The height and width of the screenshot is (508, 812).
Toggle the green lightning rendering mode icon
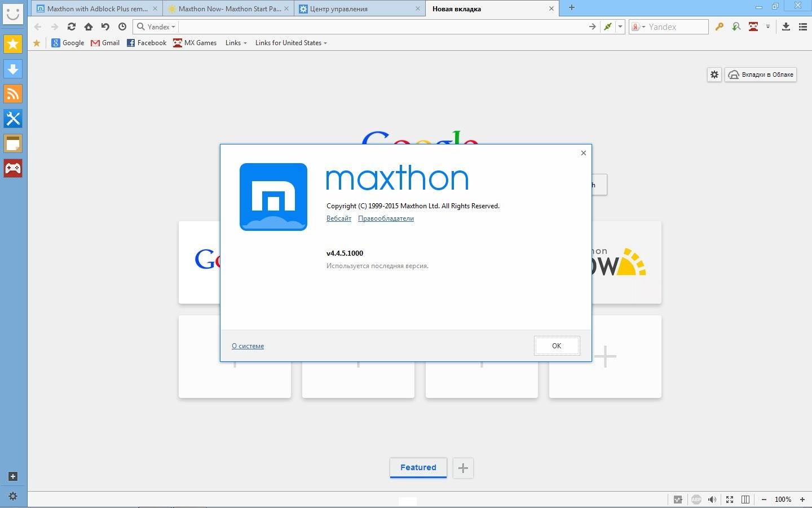click(607, 27)
